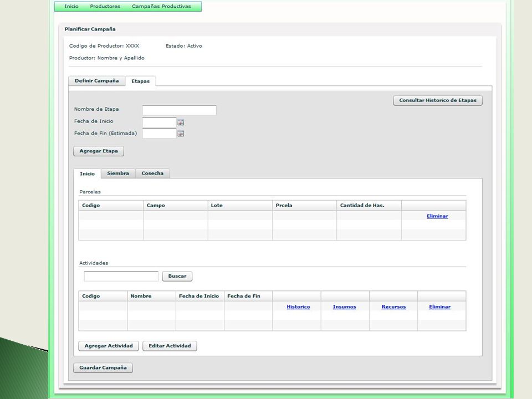Select the Etapas tab

[x=140, y=81]
